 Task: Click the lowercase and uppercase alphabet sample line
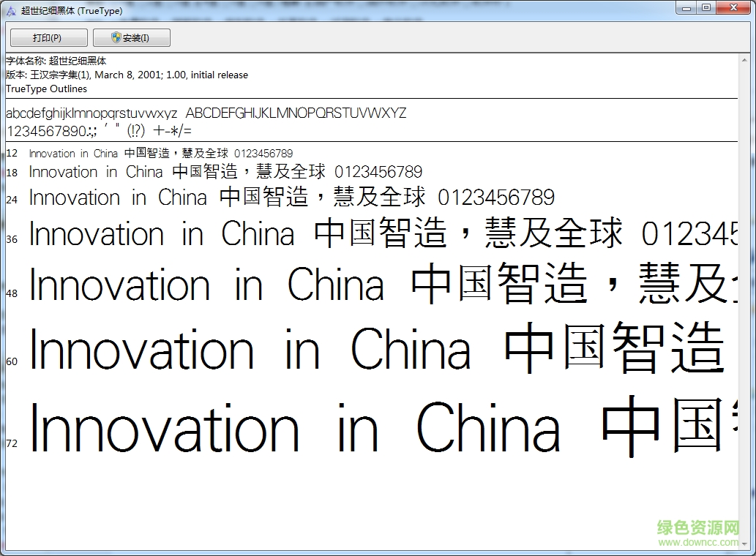206,113
